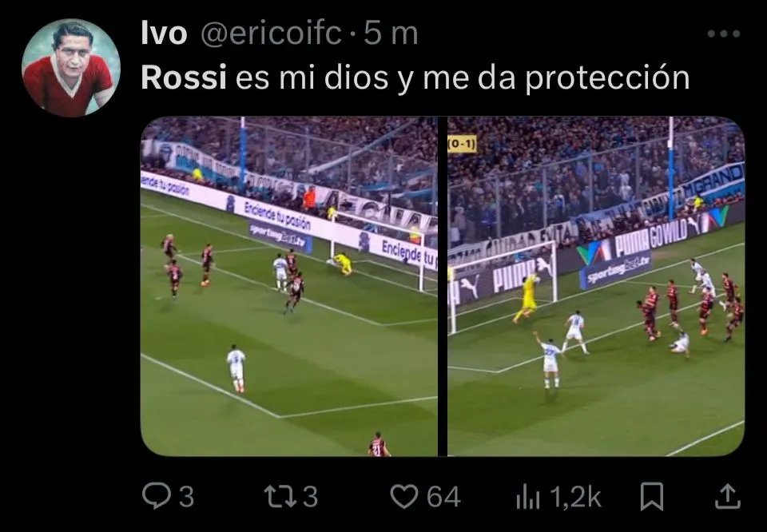This screenshot has width=767, height=532.
Task: Open the right match photo with 0-1 score
Action: [x=596, y=286]
